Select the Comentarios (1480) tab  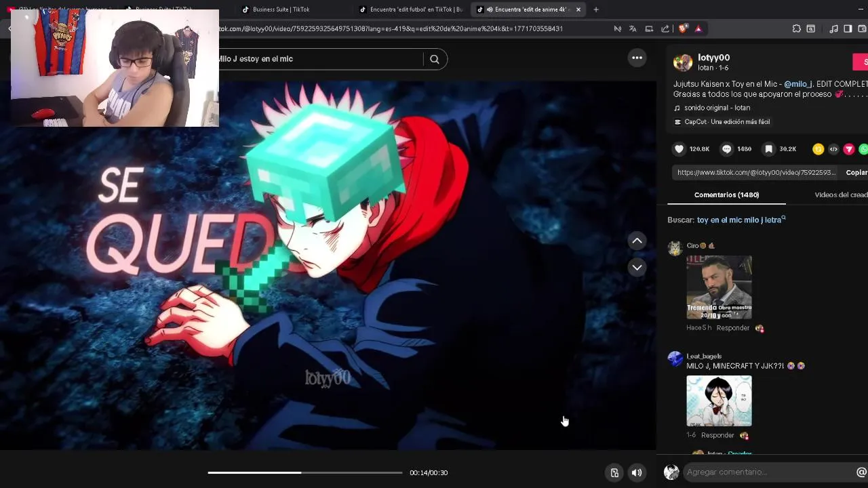(x=726, y=195)
